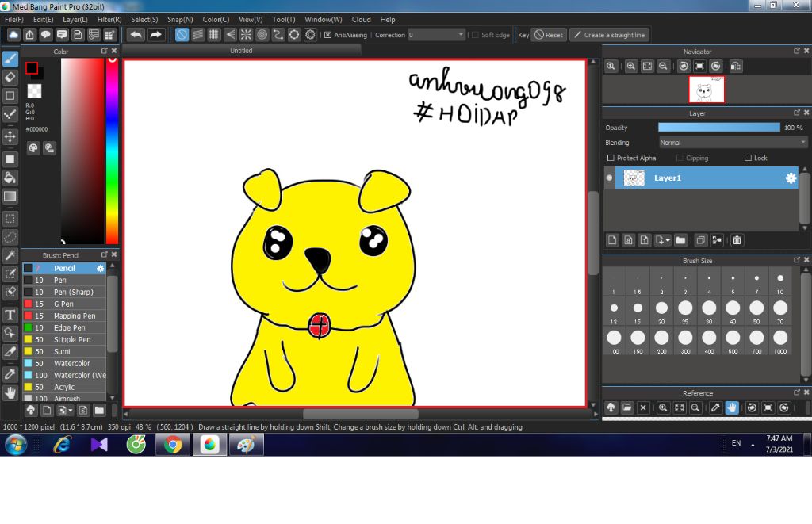Click the horizontal canvas scrollbar

pos(361,415)
